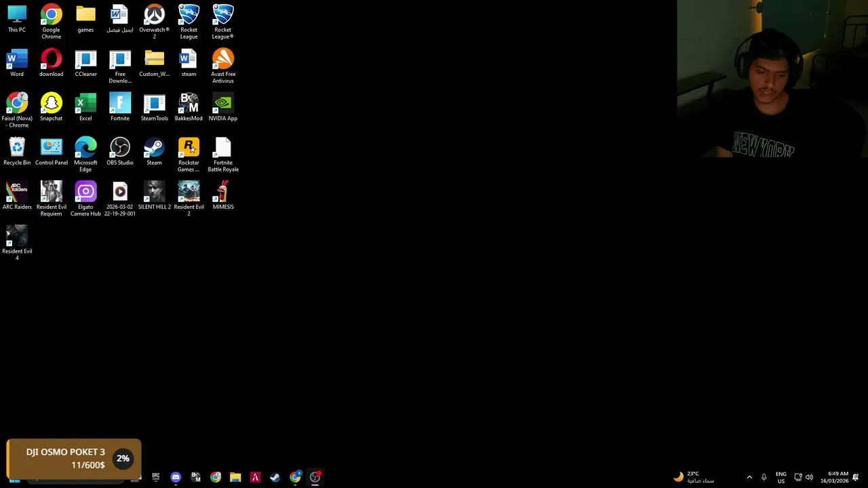The image size is (868, 488).
Task: Select the Snapchat desktop icon
Action: (51, 107)
